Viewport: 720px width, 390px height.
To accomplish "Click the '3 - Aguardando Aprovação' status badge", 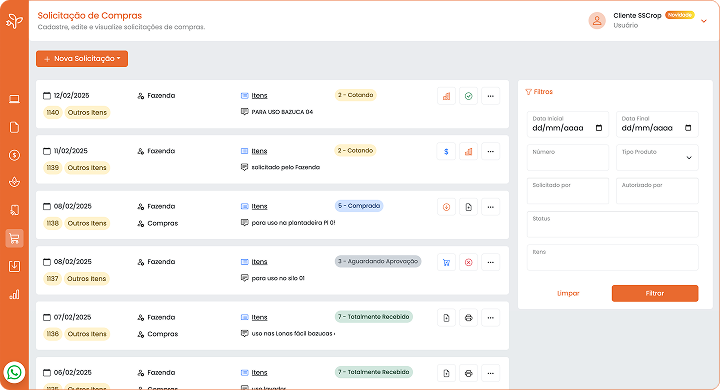I will click(x=378, y=261).
